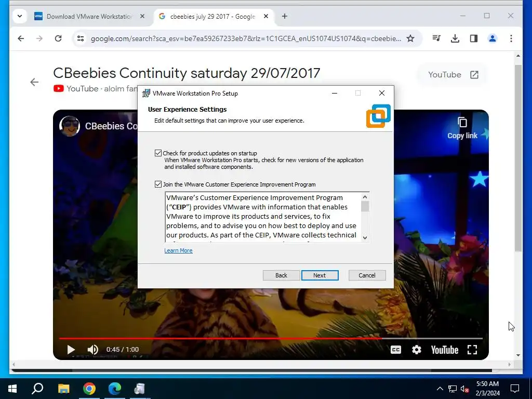Open video settings gear
The height and width of the screenshot is (399, 532).
coord(416,350)
